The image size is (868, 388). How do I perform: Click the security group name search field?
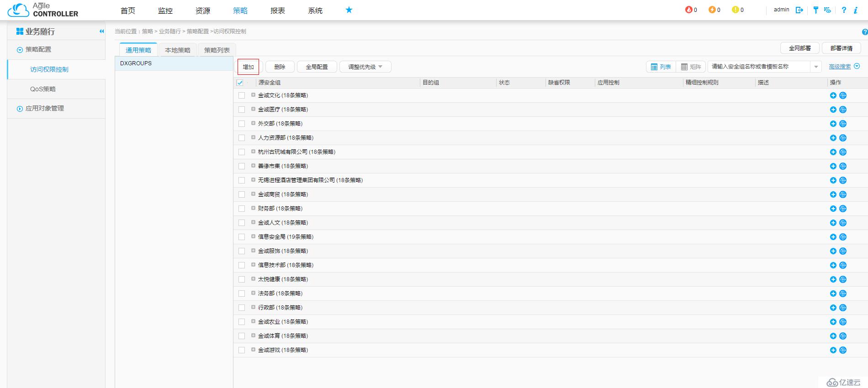click(759, 67)
